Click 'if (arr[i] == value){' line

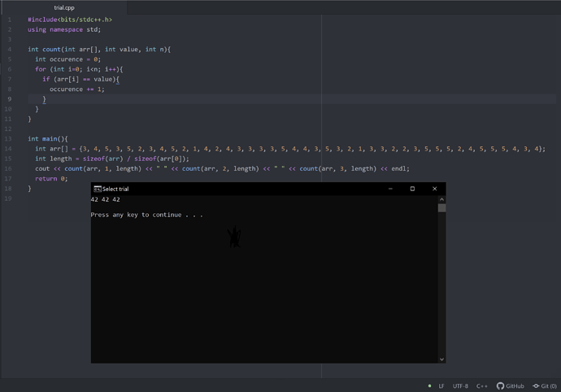[x=80, y=79]
